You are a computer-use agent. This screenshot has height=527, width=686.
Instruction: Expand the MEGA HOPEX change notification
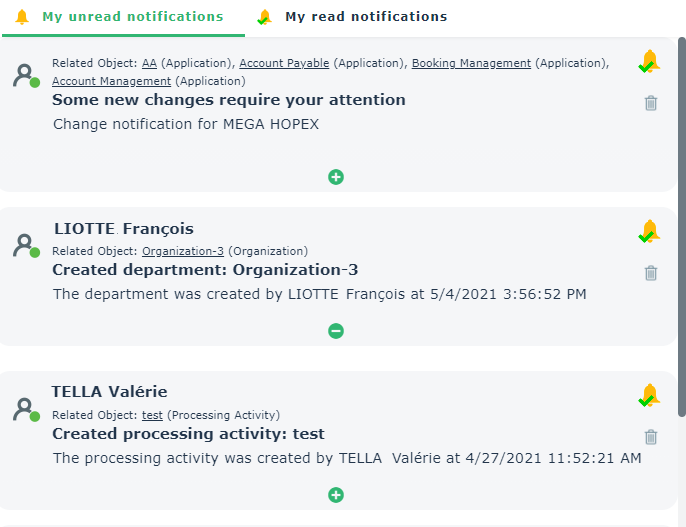pyautogui.click(x=336, y=177)
